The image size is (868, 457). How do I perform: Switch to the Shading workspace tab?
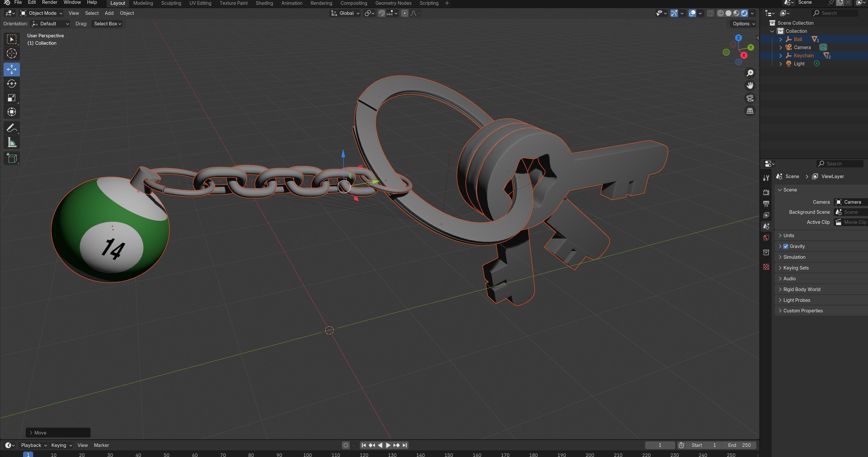[x=264, y=3]
